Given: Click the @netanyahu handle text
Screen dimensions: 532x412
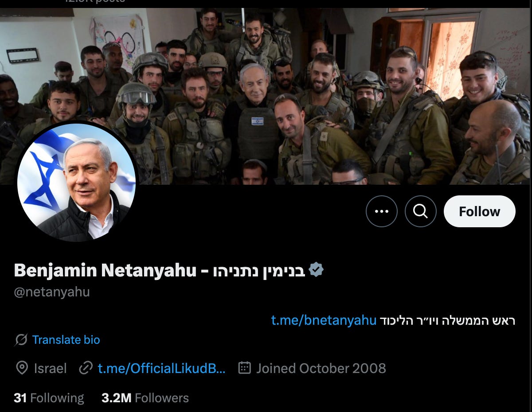Looking at the screenshot, I should (x=52, y=292).
